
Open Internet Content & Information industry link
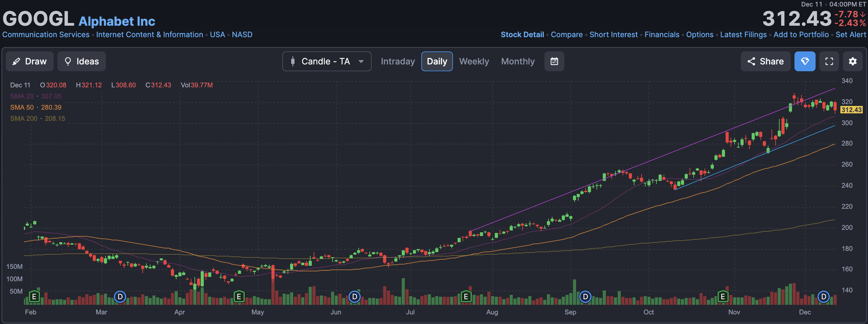(150, 35)
